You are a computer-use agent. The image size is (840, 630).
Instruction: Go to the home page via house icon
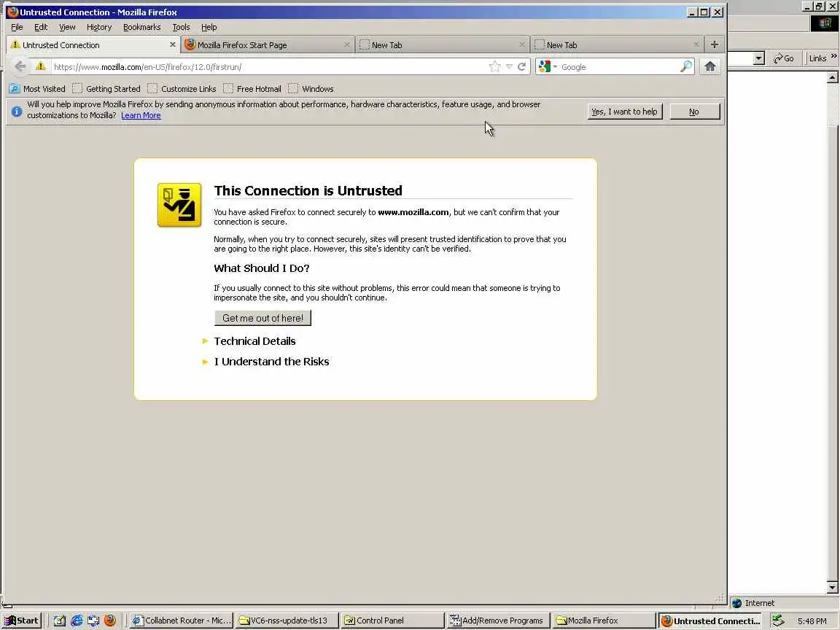pos(709,66)
